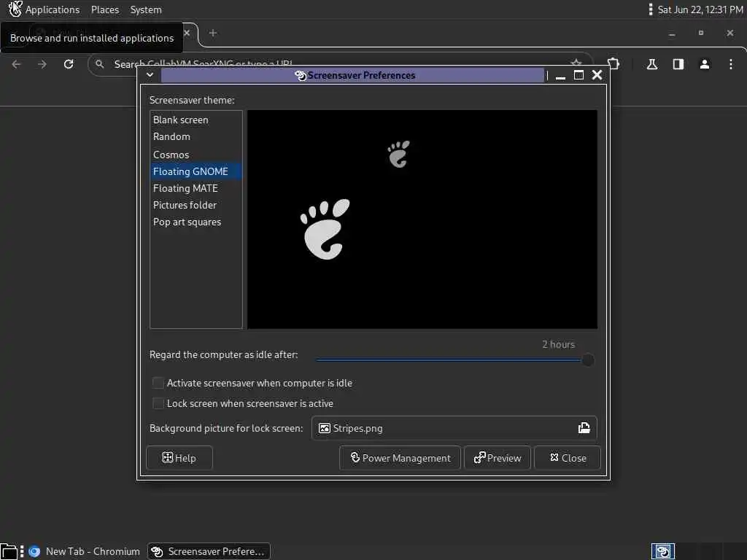
Task: Select the Blank screen theme
Action: pos(196,120)
